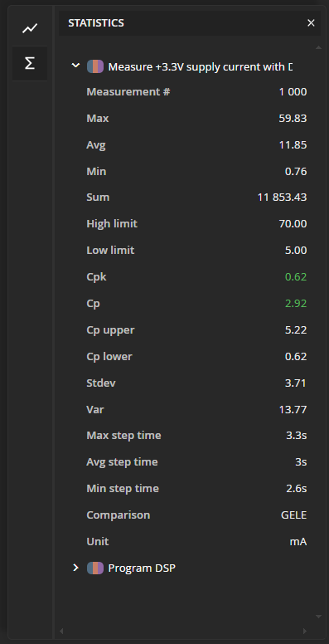Click the Measure +3.3V step color icon
The width and height of the screenshot is (329, 644).
pyautogui.click(x=95, y=66)
